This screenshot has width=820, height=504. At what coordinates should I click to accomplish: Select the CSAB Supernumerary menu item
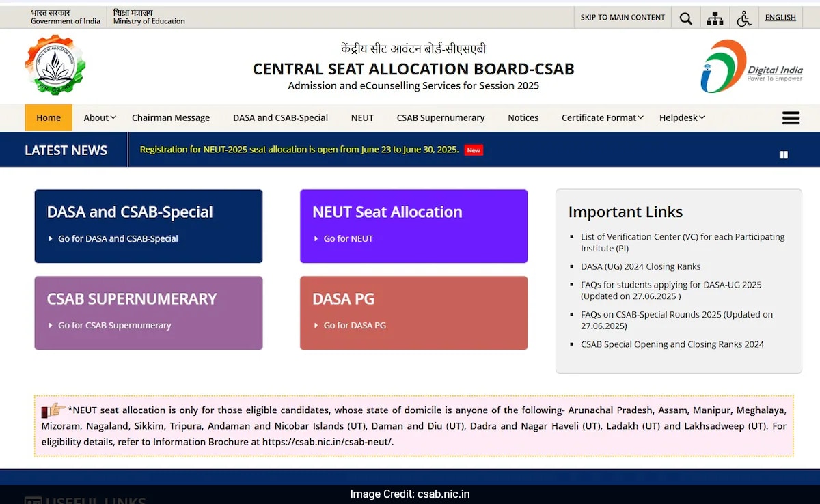[441, 117]
